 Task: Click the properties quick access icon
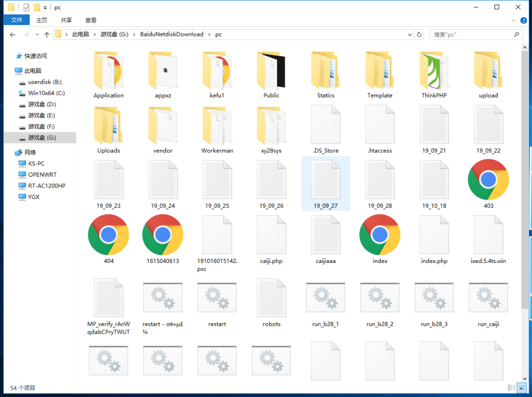(26, 7)
